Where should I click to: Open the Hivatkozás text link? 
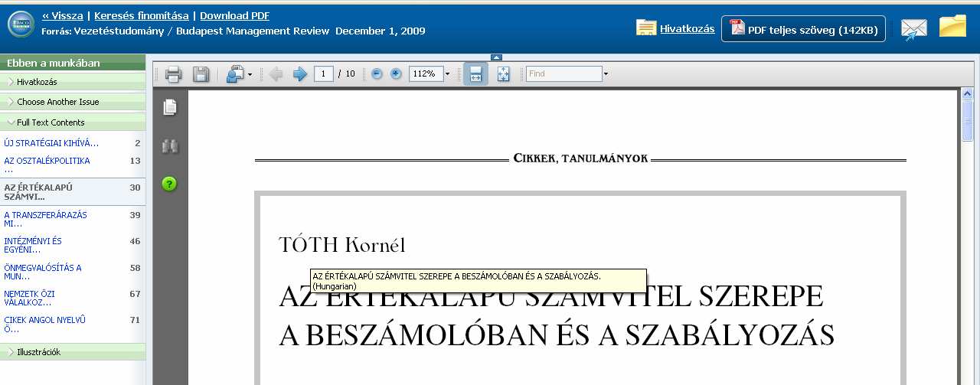(688, 28)
